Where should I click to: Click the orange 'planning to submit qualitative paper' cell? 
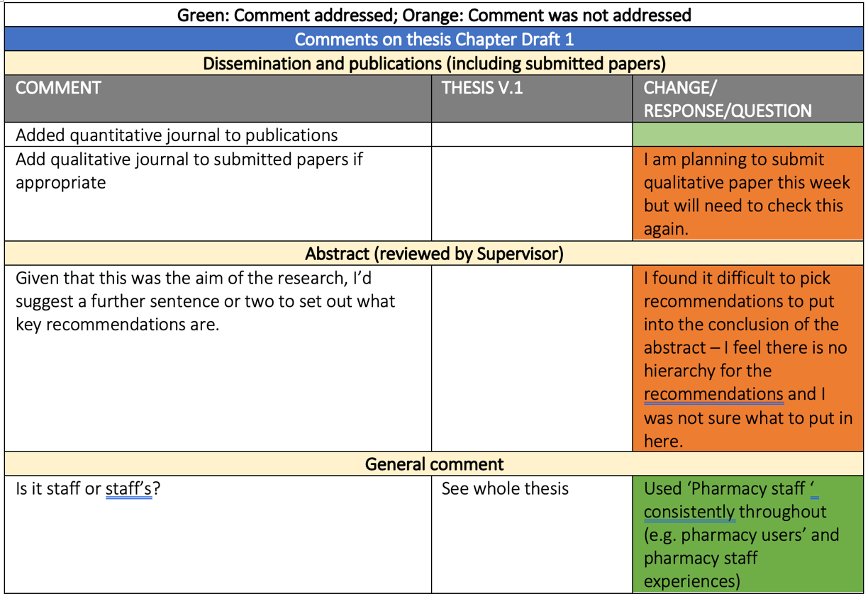point(746,194)
